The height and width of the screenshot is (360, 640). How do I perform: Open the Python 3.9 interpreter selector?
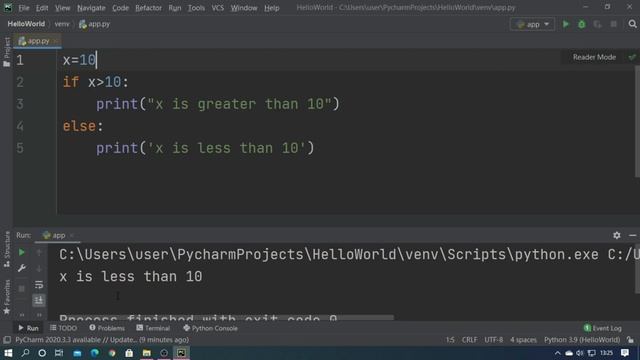582,340
